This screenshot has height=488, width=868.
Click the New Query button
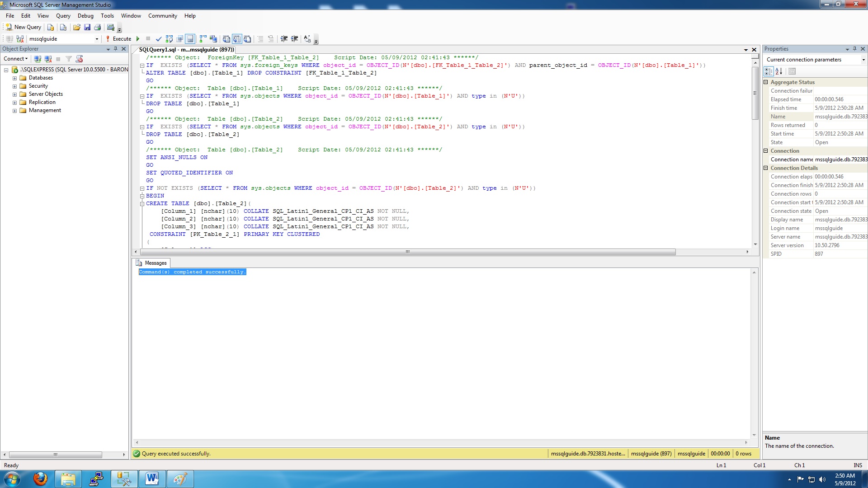(23, 27)
